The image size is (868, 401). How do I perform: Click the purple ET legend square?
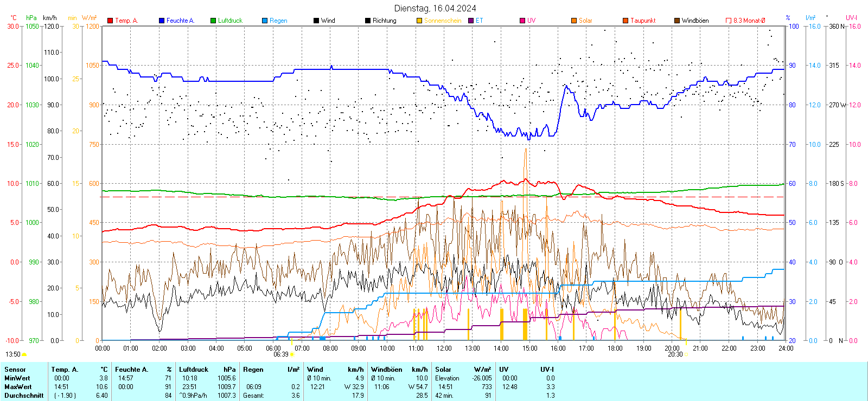coord(471,21)
